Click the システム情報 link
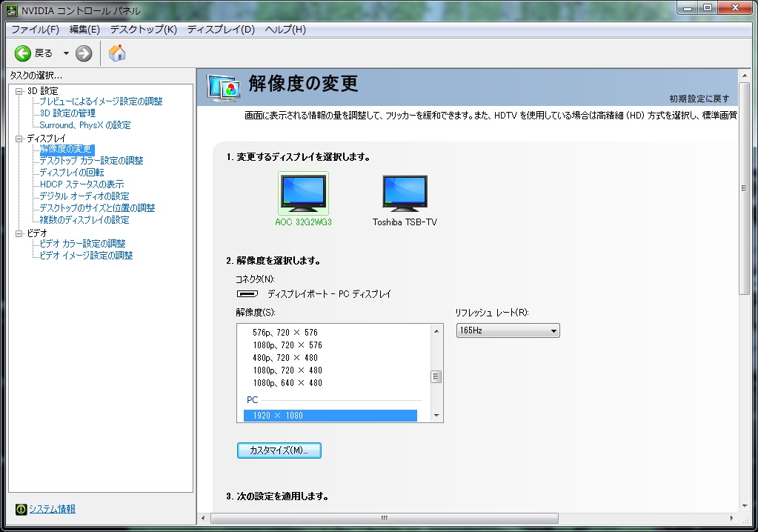The height and width of the screenshot is (532, 758). pos(52,509)
